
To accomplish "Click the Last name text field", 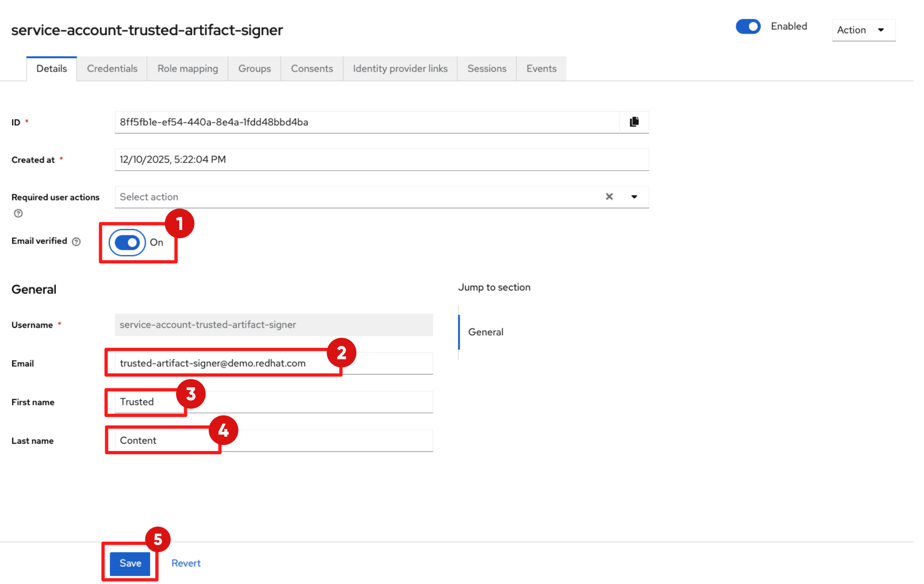I will (273, 441).
